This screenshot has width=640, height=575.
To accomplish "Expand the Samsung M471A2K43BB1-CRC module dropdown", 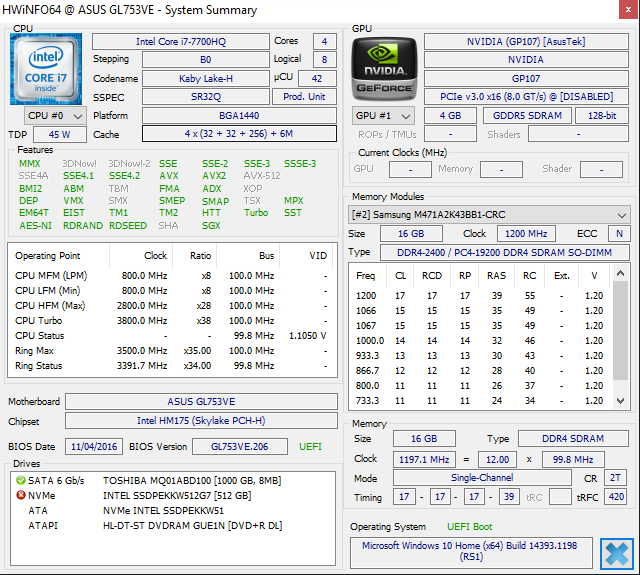I will (489, 215).
